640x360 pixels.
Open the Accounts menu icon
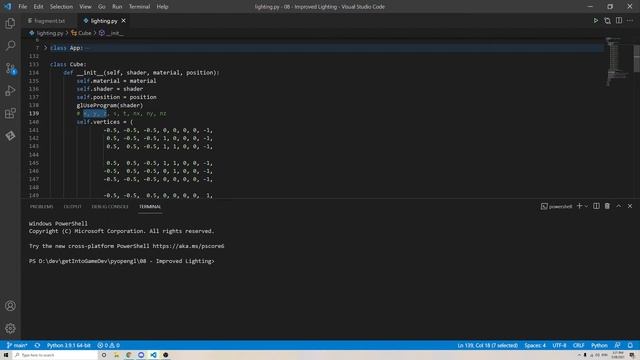pyautogui.click(x=10, y=306)
